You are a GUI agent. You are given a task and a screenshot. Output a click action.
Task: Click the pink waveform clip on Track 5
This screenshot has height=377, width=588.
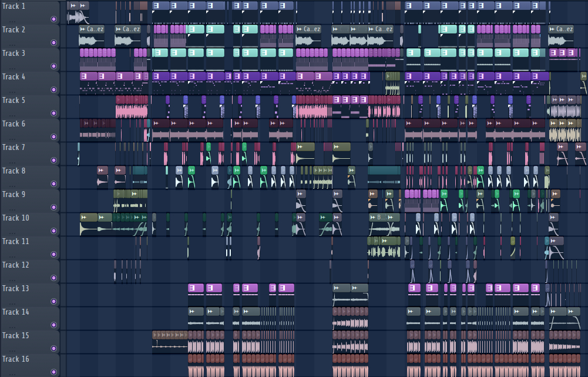tap(131, 111)
